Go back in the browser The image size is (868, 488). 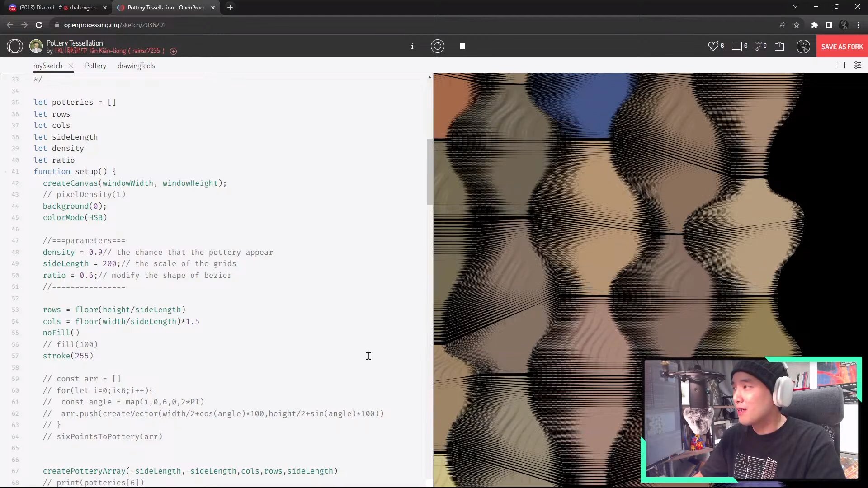10,25
